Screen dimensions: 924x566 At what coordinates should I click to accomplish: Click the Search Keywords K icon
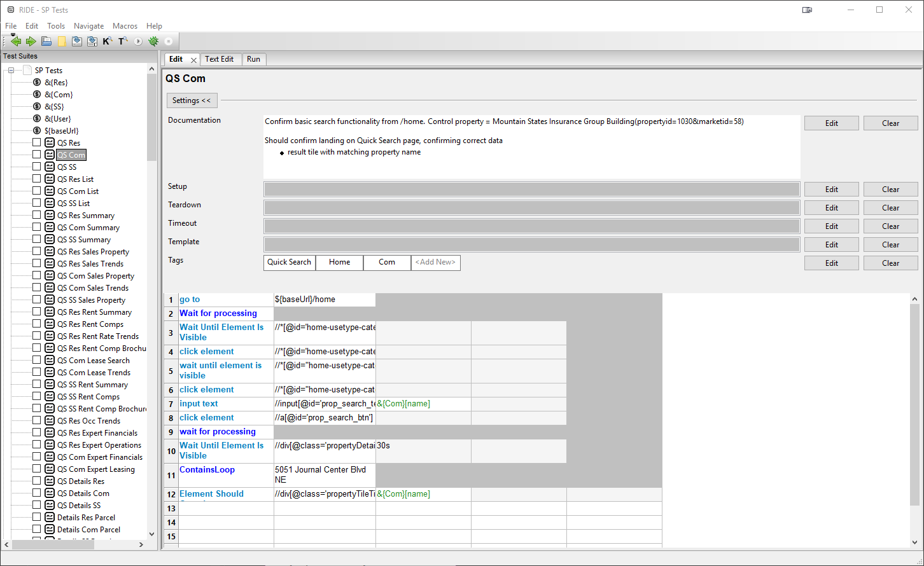click(107, 41)
